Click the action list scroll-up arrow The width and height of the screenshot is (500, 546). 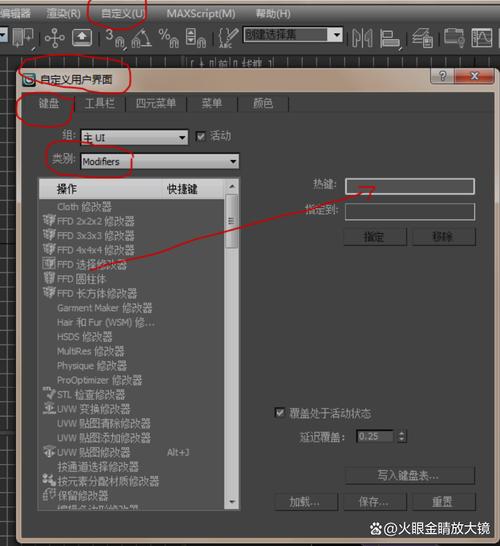(x=232, y=187)
